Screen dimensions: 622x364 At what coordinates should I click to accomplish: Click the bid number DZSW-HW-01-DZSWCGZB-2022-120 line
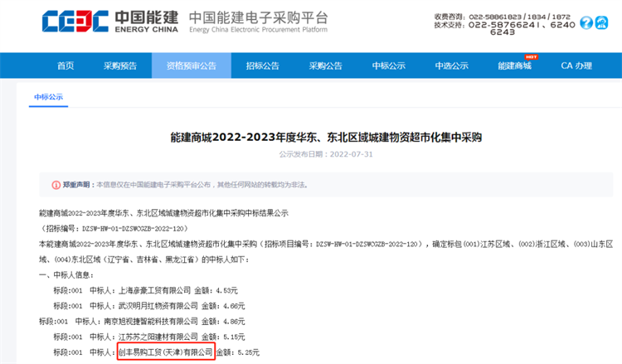coord(113,228)
